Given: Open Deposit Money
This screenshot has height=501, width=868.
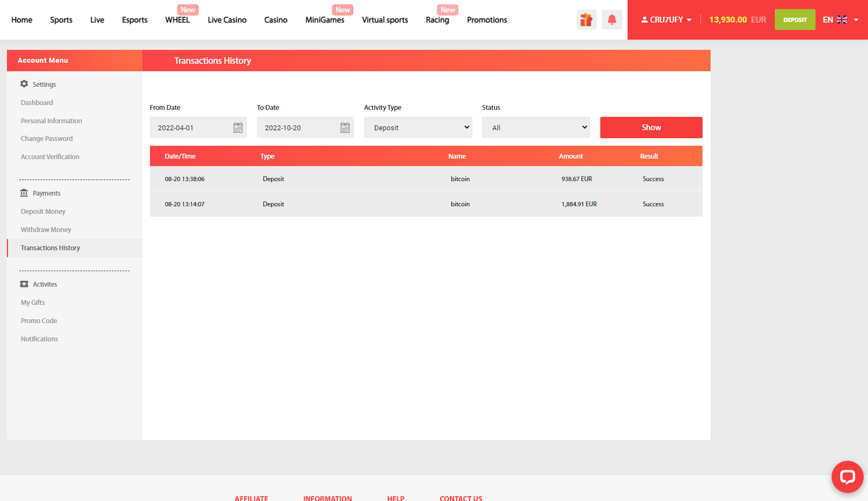Looking at the screenshot, I should (43, 211).
